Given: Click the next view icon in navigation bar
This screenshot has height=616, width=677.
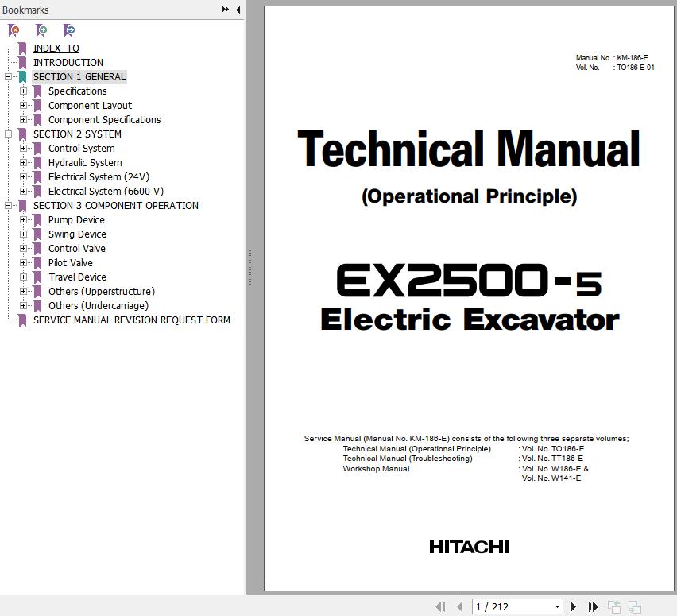Looking at the screenshot, I should [x=634, y=607].
